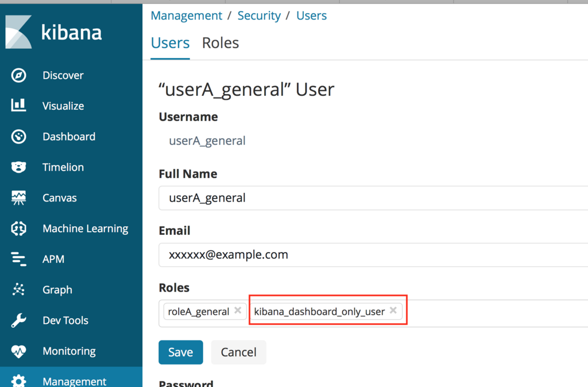Switch to the Users tab
The height and width of the screenshot is (387, 588).
(x=170, y=43)
